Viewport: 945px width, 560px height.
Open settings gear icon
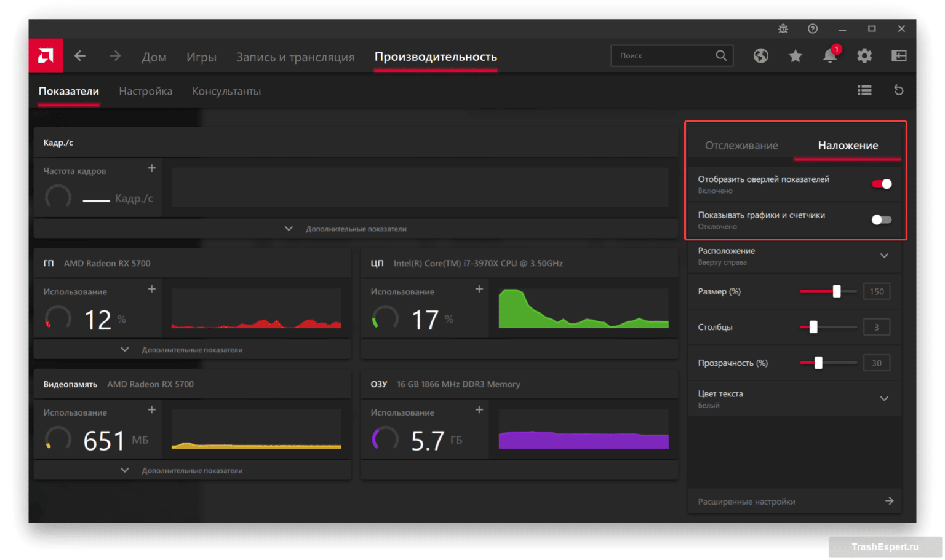[864, 56]
